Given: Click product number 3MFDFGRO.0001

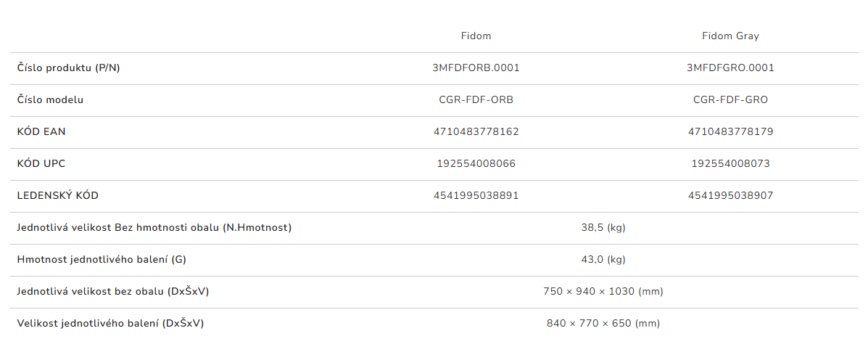Looking at the screenshot, I should click(730, 68).
